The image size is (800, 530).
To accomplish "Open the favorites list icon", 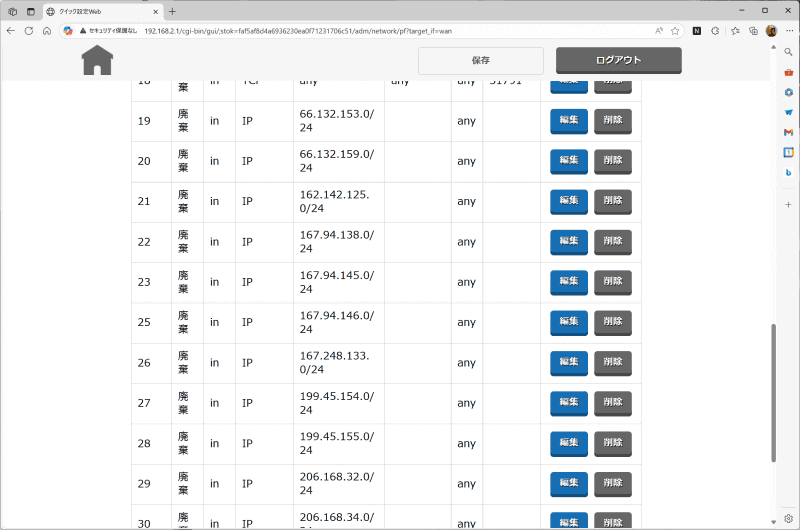I will (735, 31).
